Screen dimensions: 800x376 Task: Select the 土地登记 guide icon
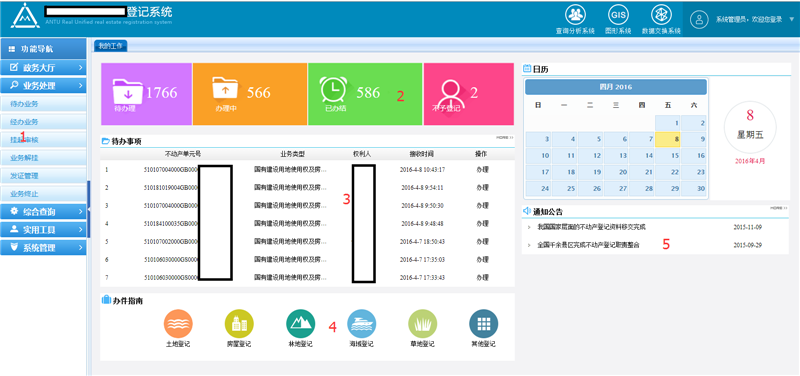coord(178,323)
